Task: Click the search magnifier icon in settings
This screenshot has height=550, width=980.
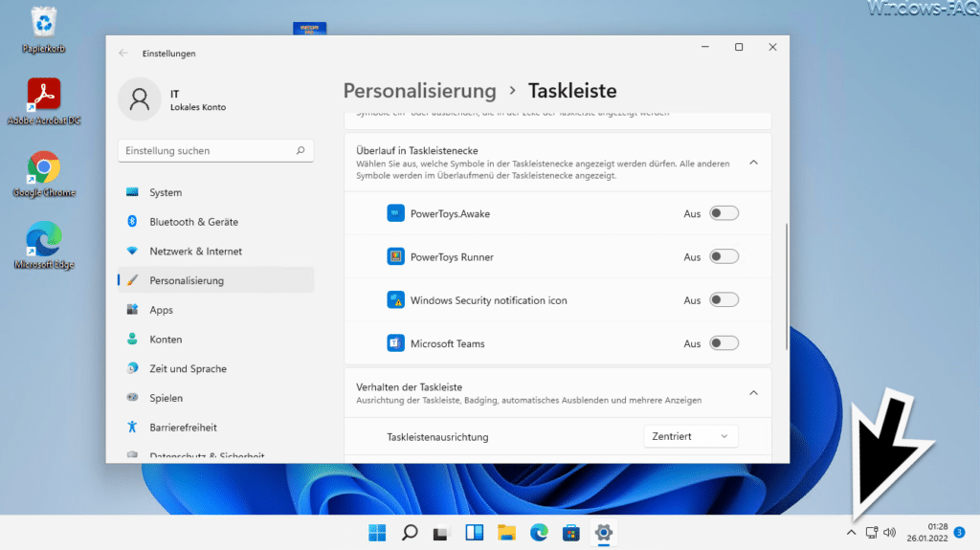Action: (x=301, y=150)
